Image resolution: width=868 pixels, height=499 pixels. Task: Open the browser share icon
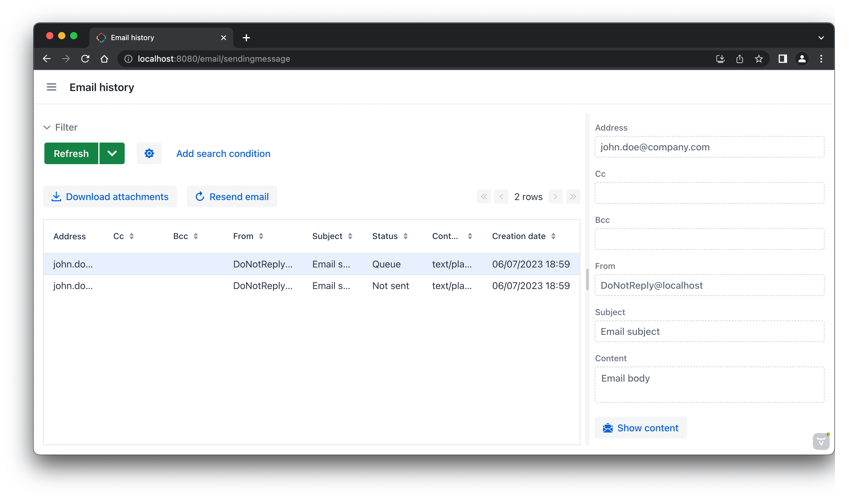pos(739,59)
